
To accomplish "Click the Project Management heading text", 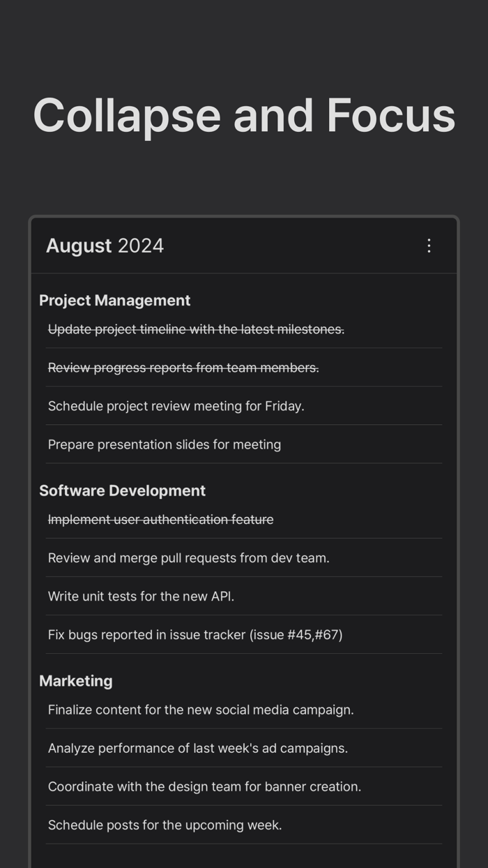I will point(115,300).
